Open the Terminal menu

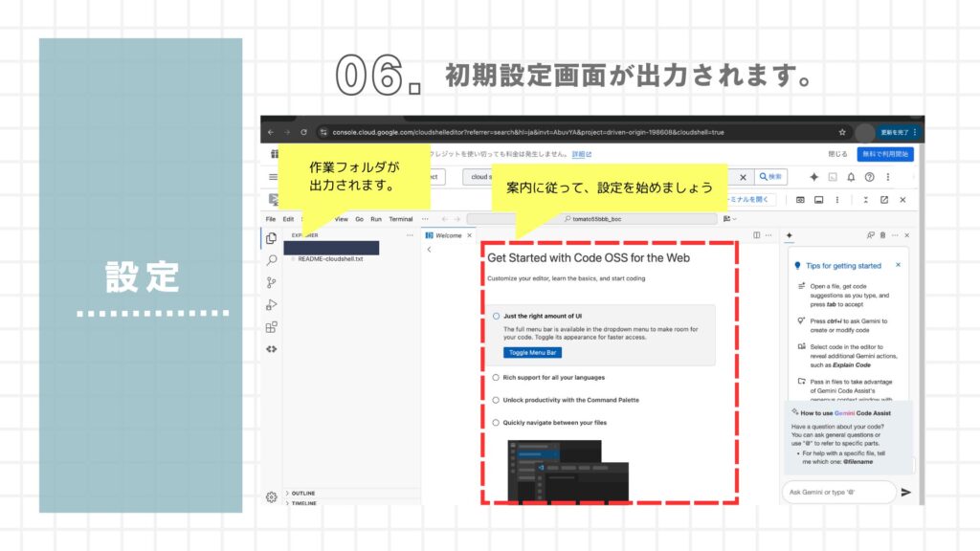tap(401, 219)
